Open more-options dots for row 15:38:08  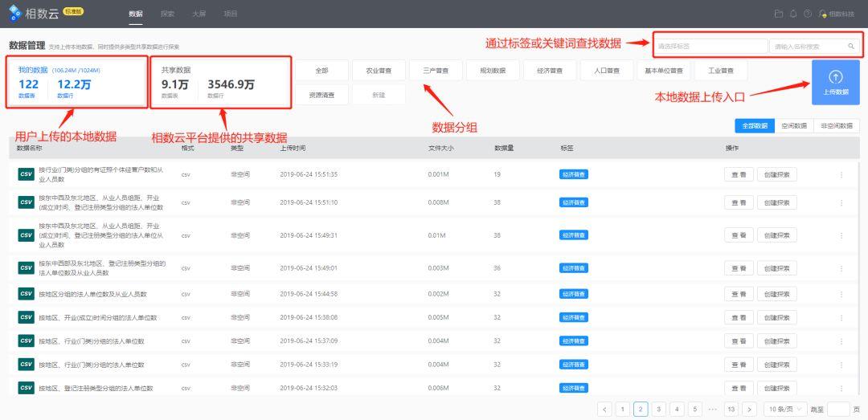(x=841, y=317)
